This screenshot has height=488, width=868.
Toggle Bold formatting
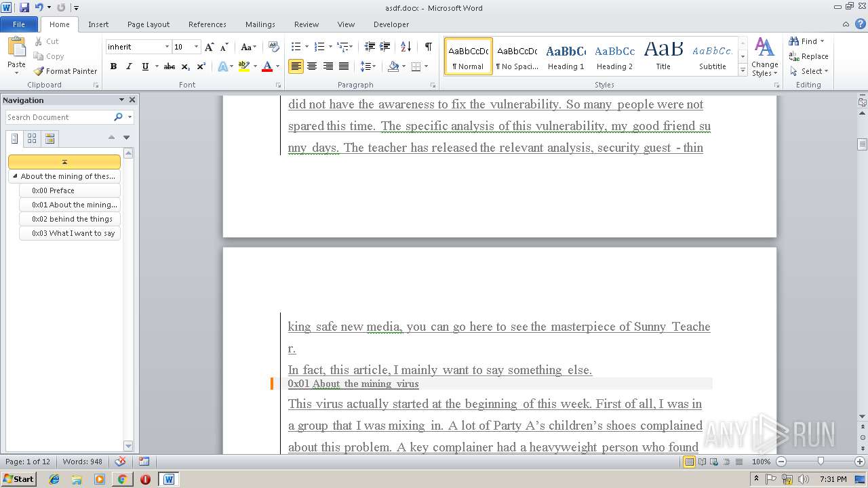[113, 66]
